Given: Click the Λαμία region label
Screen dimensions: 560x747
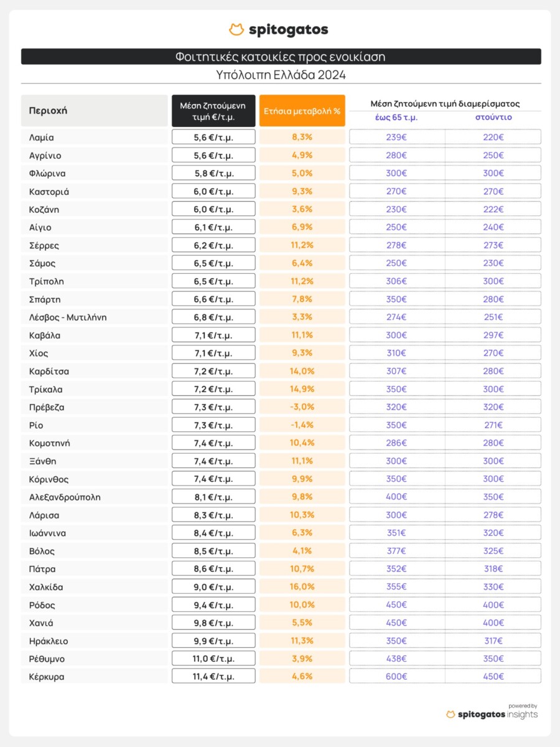Looking at the screenshot, I should pos(42,138).
